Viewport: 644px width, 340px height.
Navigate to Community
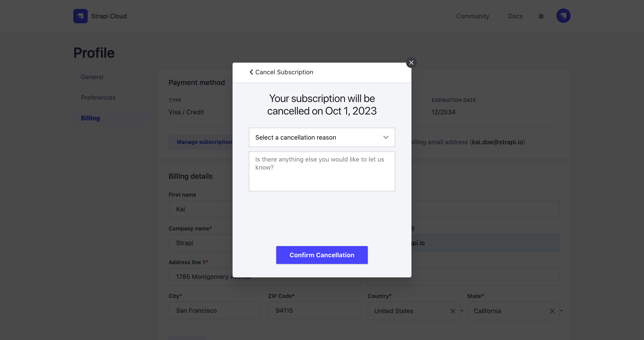pos(472,16)
